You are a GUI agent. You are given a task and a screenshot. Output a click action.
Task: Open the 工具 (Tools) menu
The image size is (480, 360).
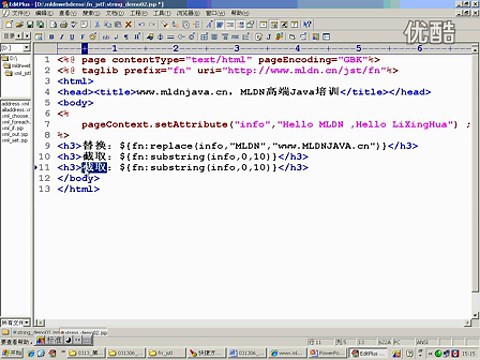(x=162, y=13)
